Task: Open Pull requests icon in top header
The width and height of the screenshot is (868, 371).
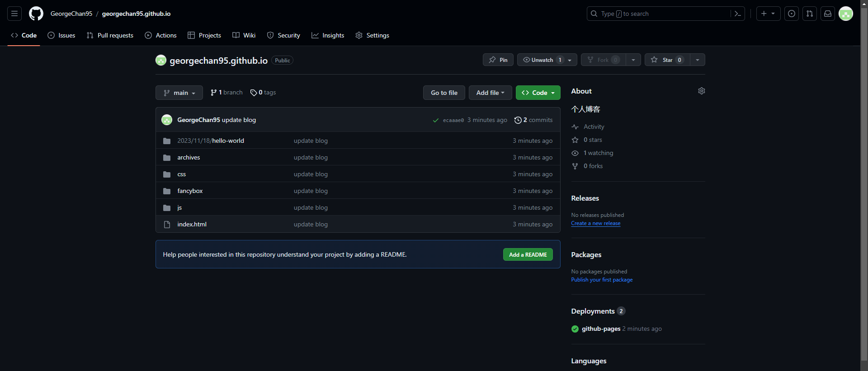Action: coord(810,14)
